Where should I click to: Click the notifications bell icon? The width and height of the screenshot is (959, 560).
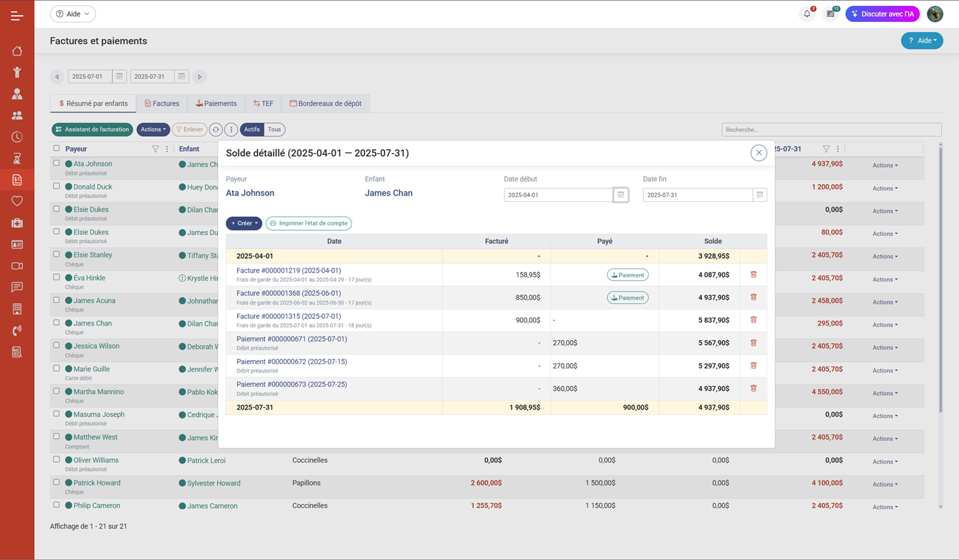coord(806,14)
